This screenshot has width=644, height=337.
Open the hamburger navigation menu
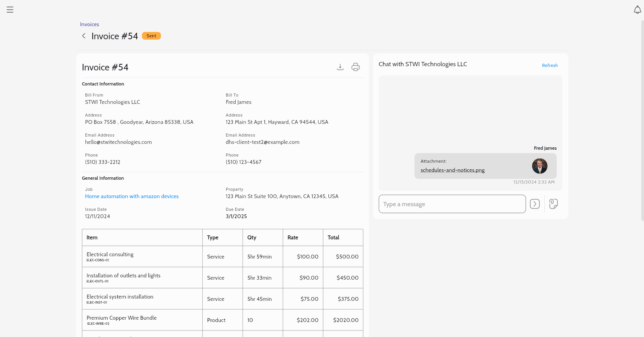click(x=10, y=10)
